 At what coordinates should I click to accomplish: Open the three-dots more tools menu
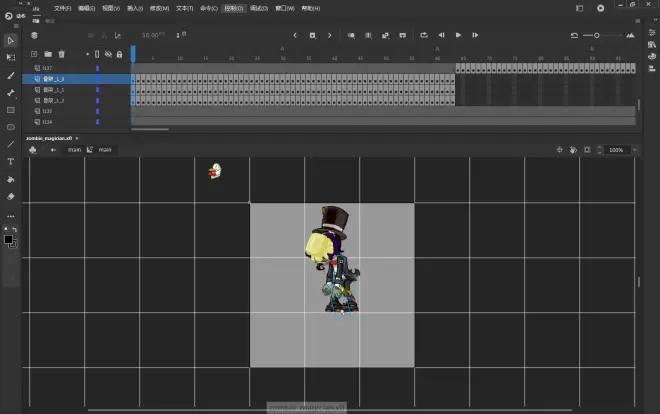pyautogui.click(x=11, y=216)
